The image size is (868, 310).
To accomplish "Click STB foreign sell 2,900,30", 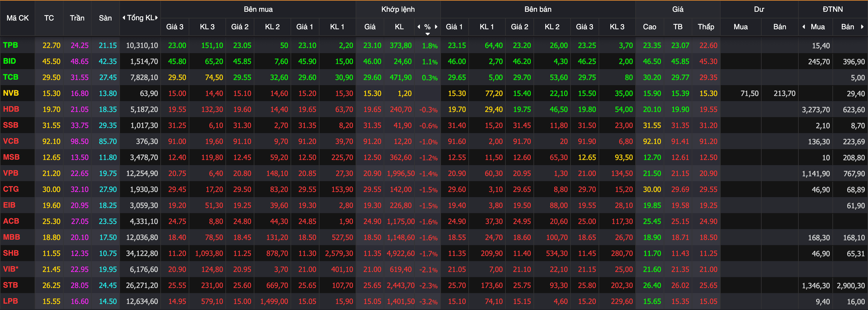I will (851, 286).
